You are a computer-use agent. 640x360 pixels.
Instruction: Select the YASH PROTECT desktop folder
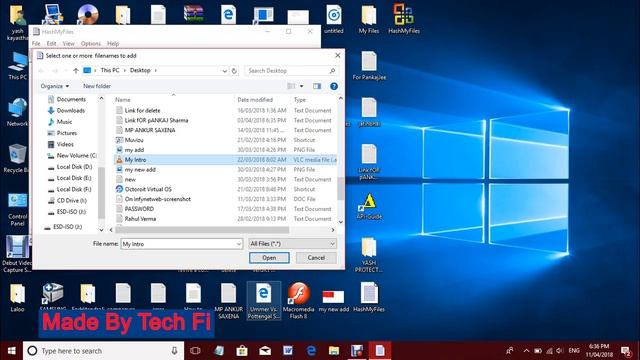pyautogui.click(x=369, y=255)
